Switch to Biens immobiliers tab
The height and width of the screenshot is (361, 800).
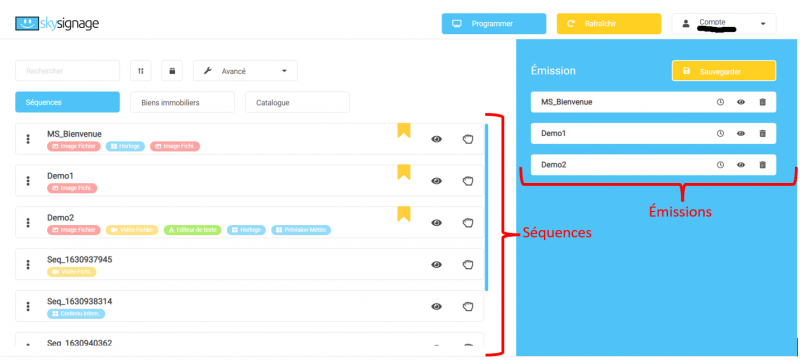tap(183, 102)
